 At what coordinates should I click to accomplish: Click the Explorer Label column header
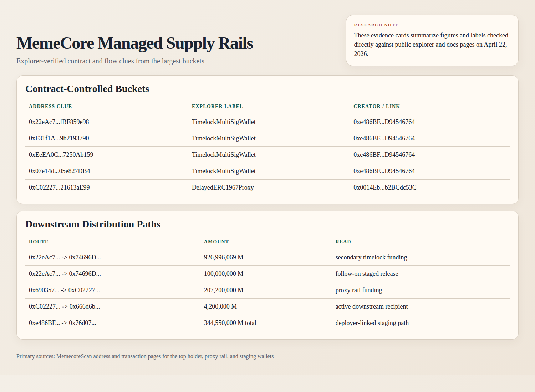tap(217, 106)
